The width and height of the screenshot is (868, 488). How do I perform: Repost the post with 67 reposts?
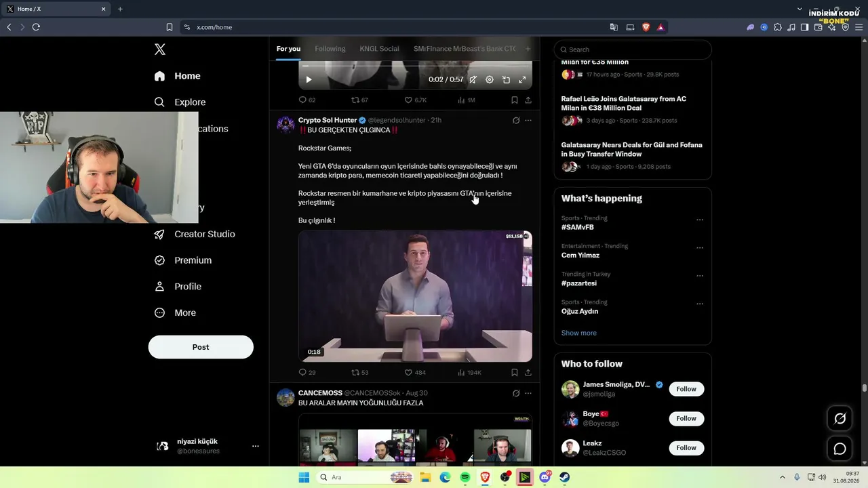tap(359, 100)
